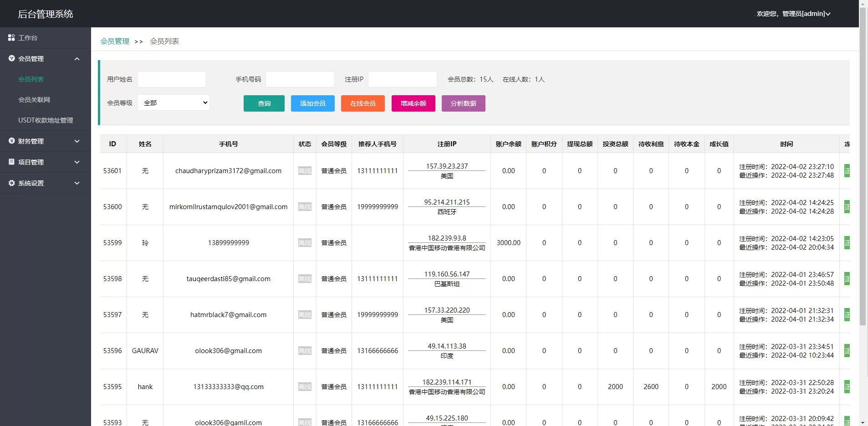Screen dimensions: 868x426
Task: Click the 离线 status badge for member 53596
Action: tap(305, 351)
